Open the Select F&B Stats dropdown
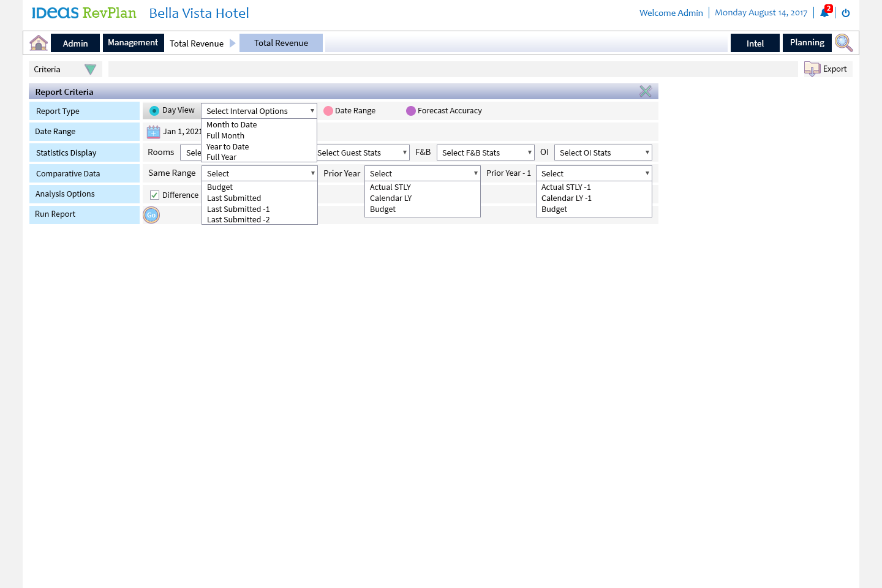 (485, 153)
